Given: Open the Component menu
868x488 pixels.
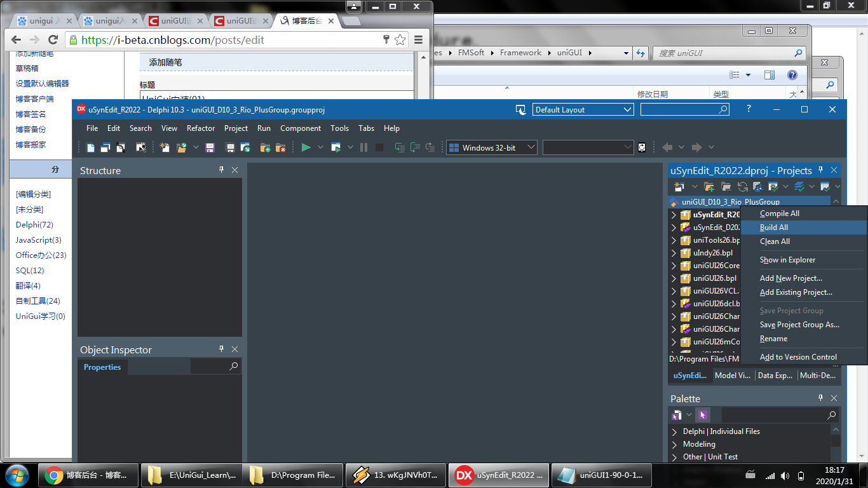Looking at the screenshot, I should (x=301, y=128).
